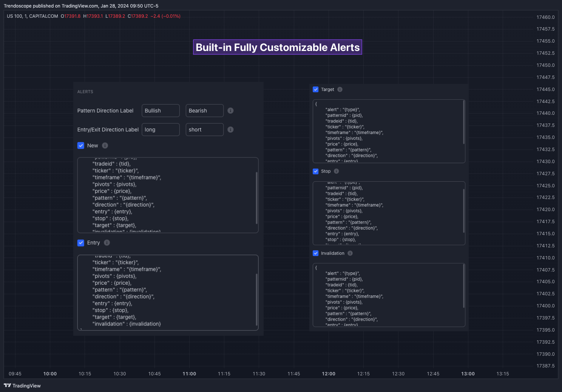The image size is (562, 392).
Task: Show info tooltip next to Stop checkbox
Action: (336, 171)
